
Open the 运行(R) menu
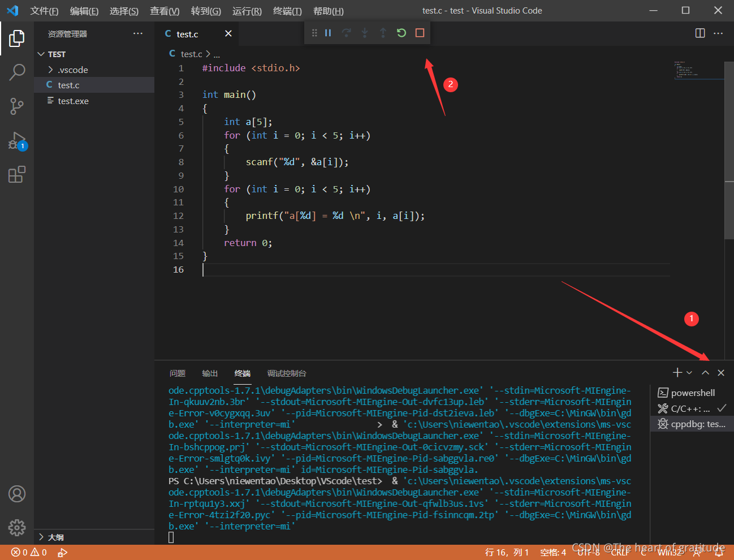tap(247, 11)
